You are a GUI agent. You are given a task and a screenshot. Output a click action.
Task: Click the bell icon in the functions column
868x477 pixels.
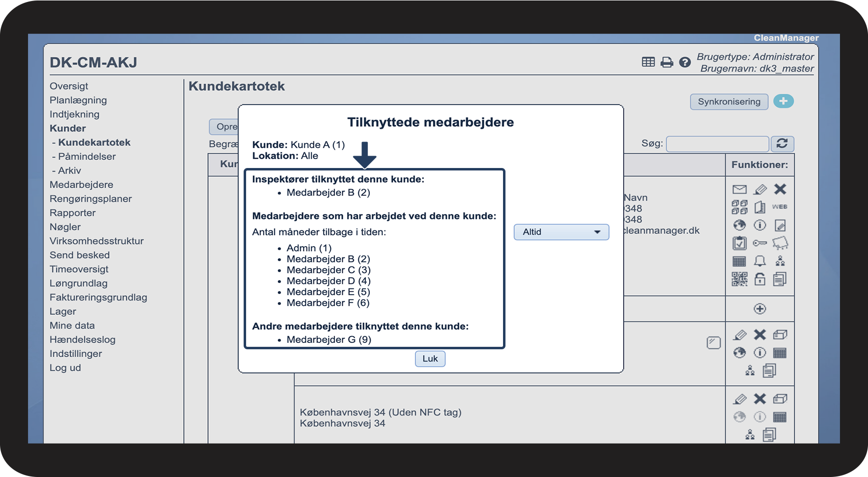760,261
